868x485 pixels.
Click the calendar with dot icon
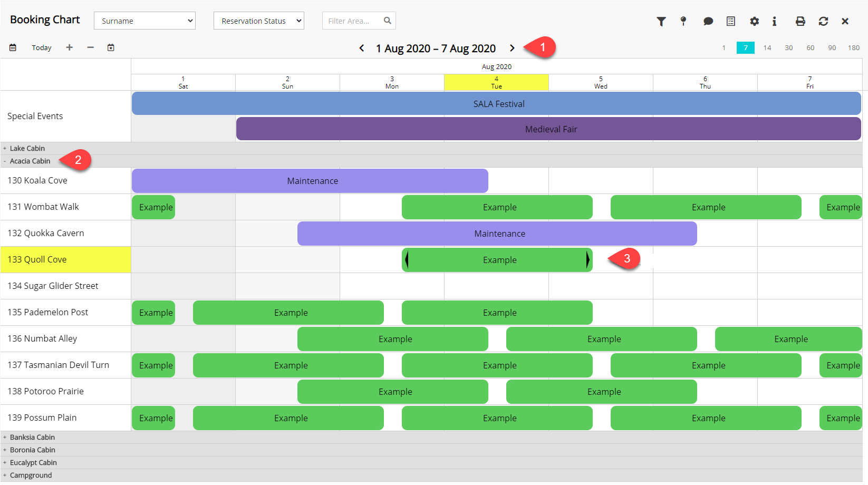point(111,47)
